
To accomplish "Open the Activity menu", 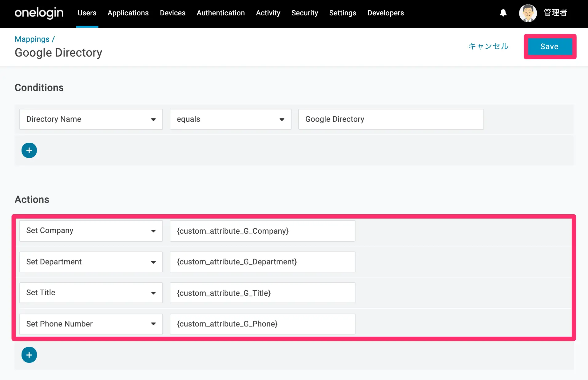I will click(x=268, y=13).
